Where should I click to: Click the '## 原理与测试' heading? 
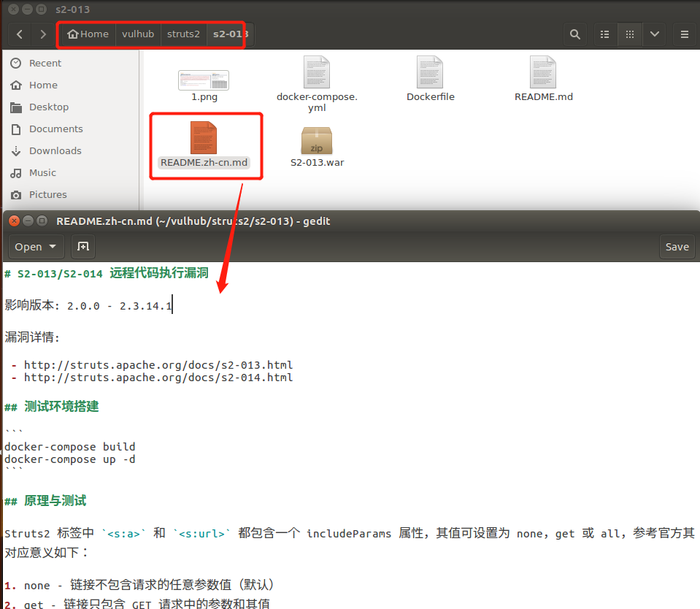pos(45,501)
